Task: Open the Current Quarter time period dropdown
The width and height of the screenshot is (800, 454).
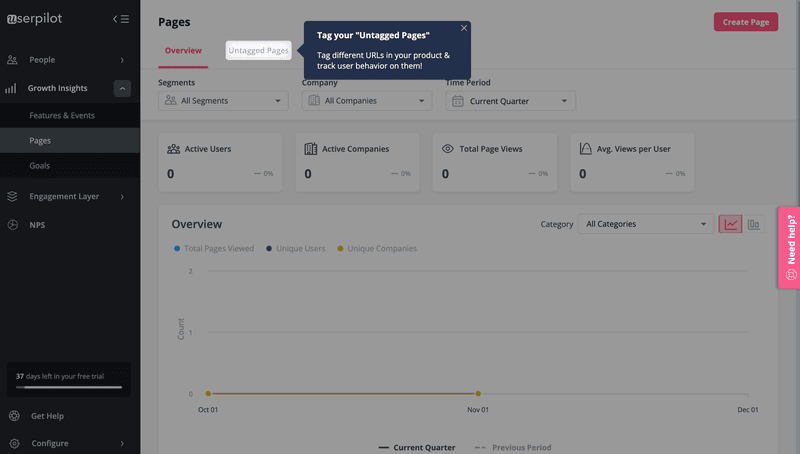Action: click(x=511, y=101)
